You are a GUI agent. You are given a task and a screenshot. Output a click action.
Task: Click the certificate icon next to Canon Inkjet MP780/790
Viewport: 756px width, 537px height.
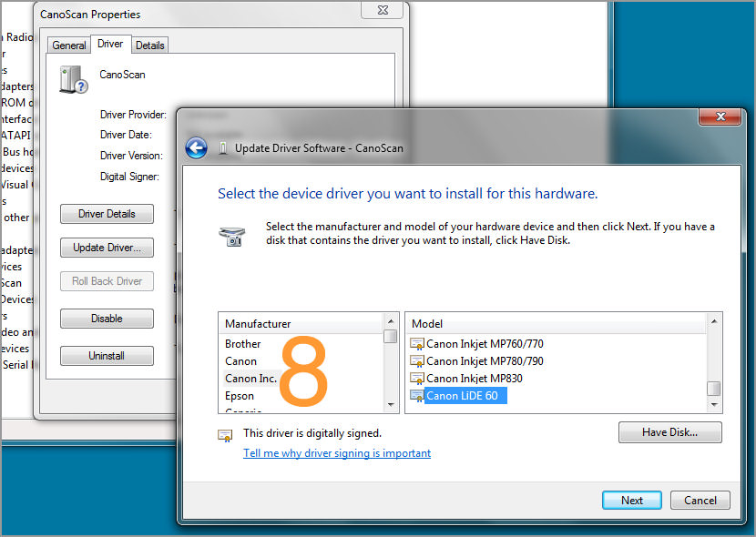point(417,361)
